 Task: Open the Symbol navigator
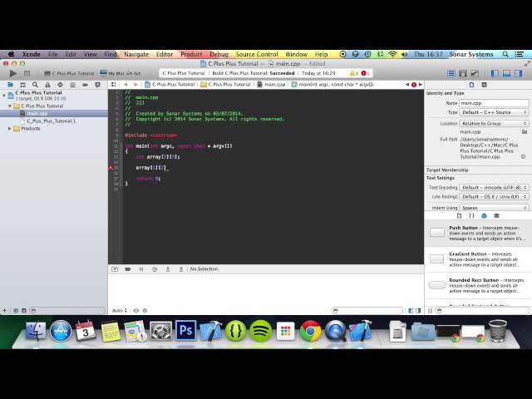[22, 85]
